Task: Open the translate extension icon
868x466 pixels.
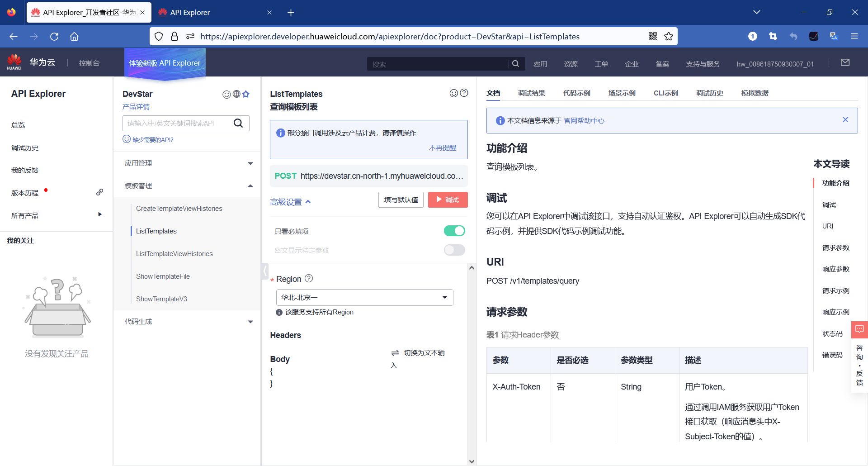Action: [834, 36]
